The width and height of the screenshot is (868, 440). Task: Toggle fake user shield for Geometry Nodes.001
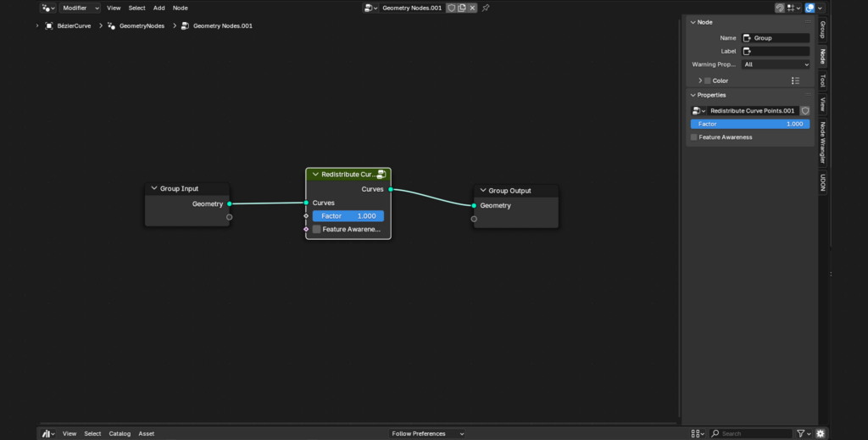(x=452, y=8)
